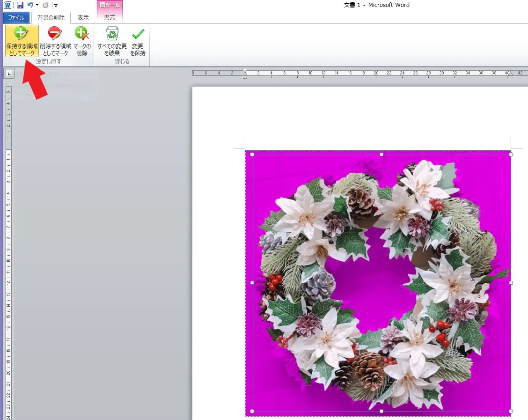This screenshot has width=528, height=420.
Task: Select top-right corner handle of the marquee
Action: 511,154
